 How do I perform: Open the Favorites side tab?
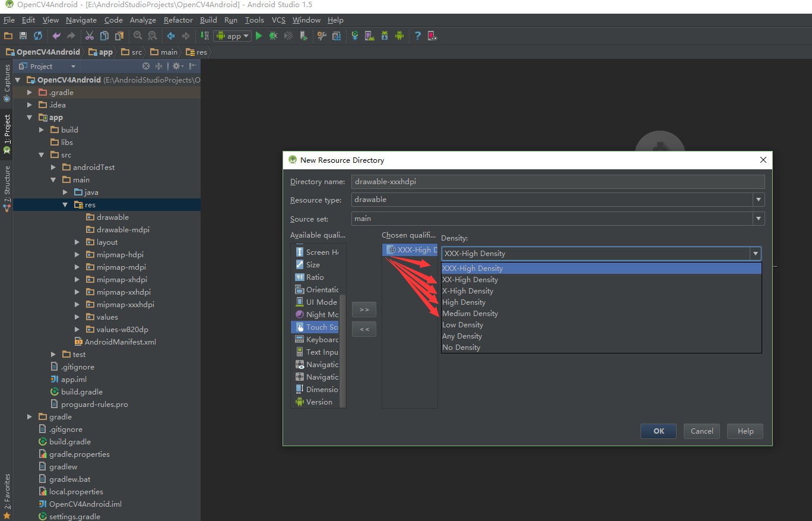7,495
